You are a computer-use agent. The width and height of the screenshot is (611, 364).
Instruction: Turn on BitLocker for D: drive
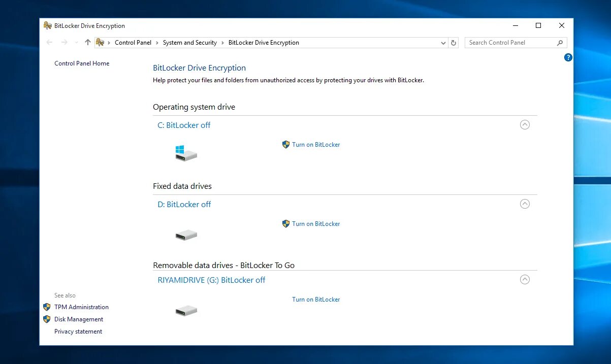tap(316, 224)
